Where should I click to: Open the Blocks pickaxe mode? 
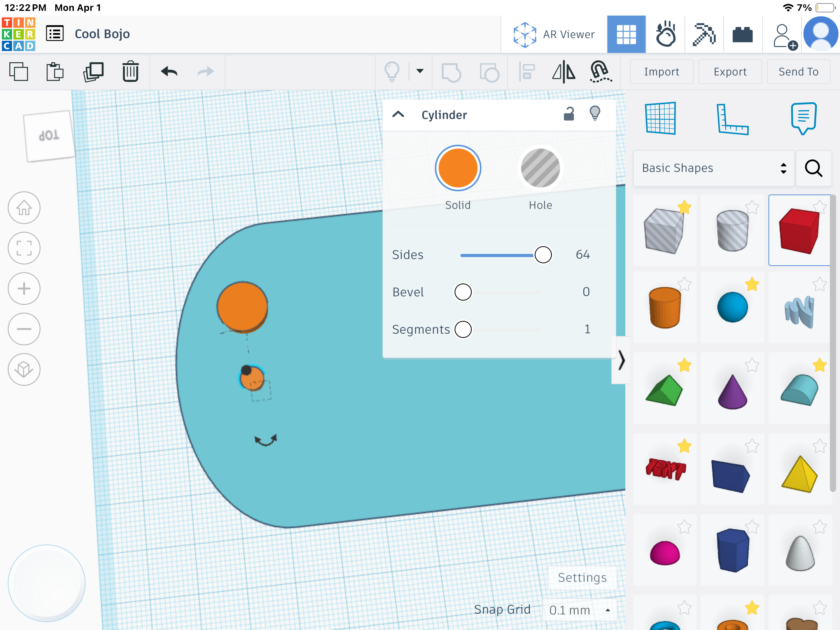[704, 34]
